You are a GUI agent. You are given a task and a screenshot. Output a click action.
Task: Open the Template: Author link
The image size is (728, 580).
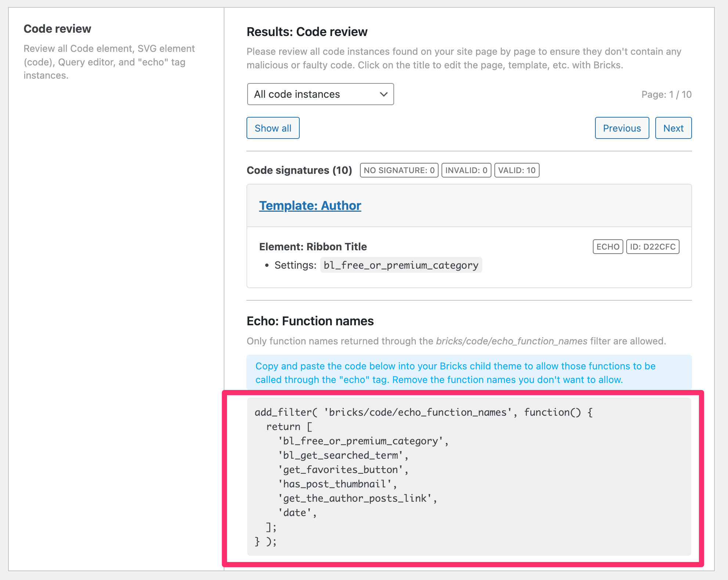310,205
